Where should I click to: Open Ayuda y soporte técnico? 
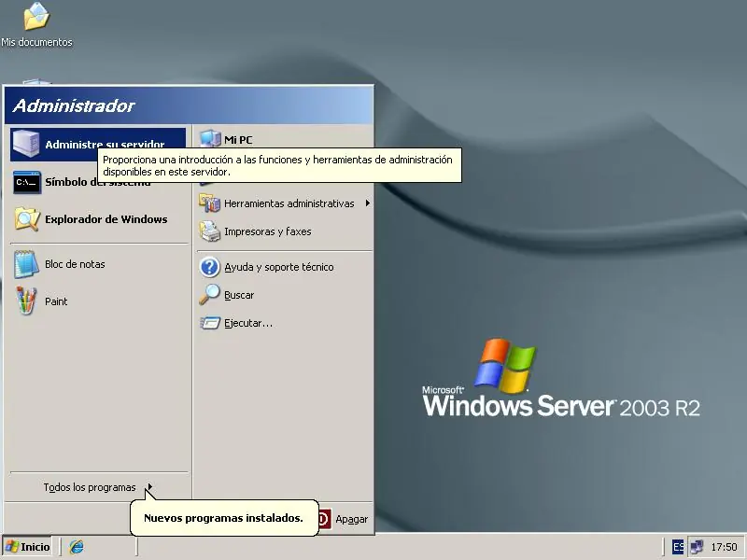tap(285, 267)
